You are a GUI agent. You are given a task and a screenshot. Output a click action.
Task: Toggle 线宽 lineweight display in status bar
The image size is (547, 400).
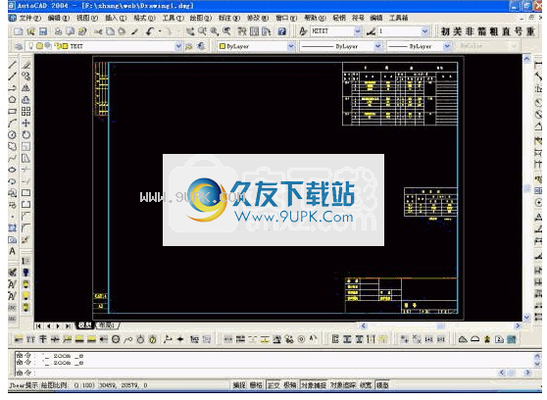[x=366, y=385]
